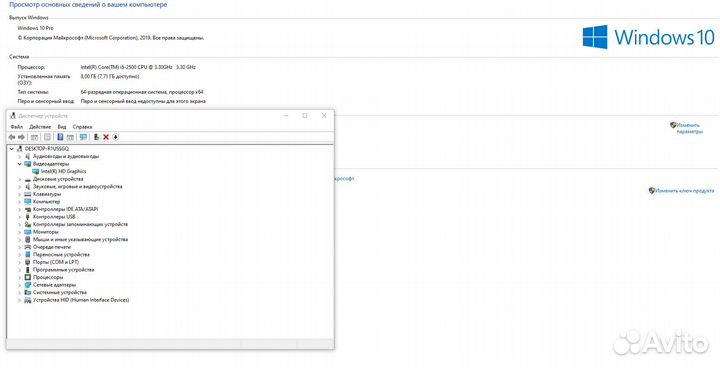Click the red X uninstall device icon
720x368 pixels.
(106, 137)
